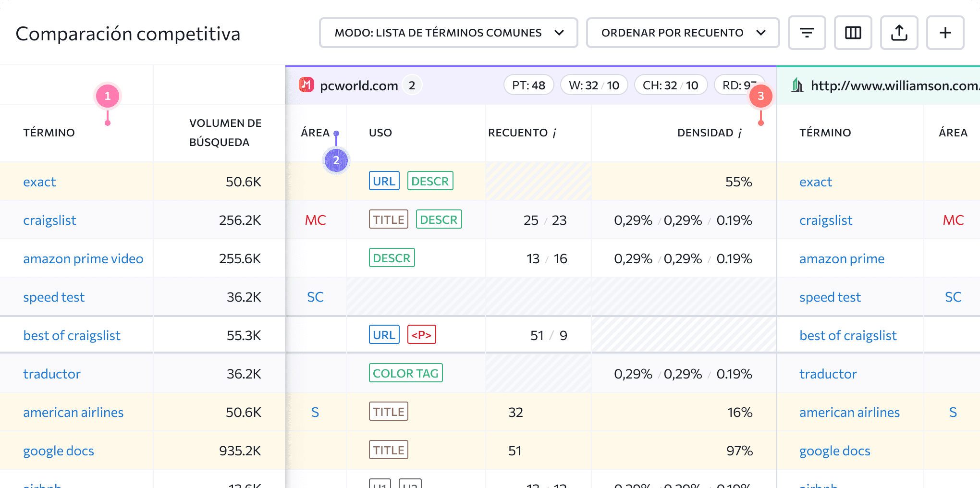
Task: Click the VOLUMEN DE BÚSQUEDA column header
Action: tap(225, 133)
